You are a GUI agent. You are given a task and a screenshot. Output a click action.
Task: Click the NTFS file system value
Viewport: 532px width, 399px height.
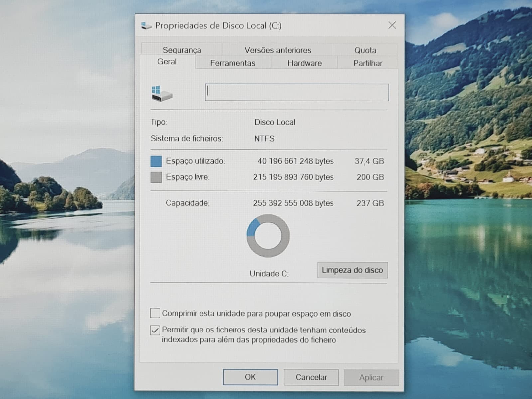click(x=264, y=139)
